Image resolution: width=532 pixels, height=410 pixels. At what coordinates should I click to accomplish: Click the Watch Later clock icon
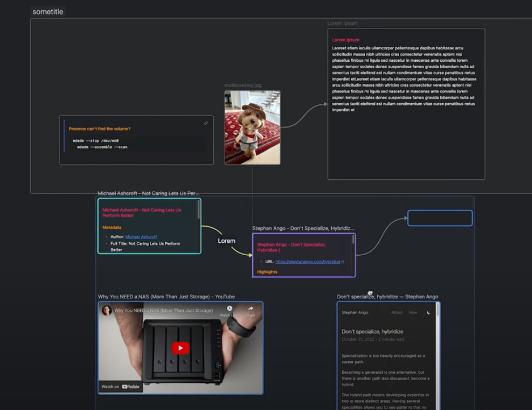(230, 308)
